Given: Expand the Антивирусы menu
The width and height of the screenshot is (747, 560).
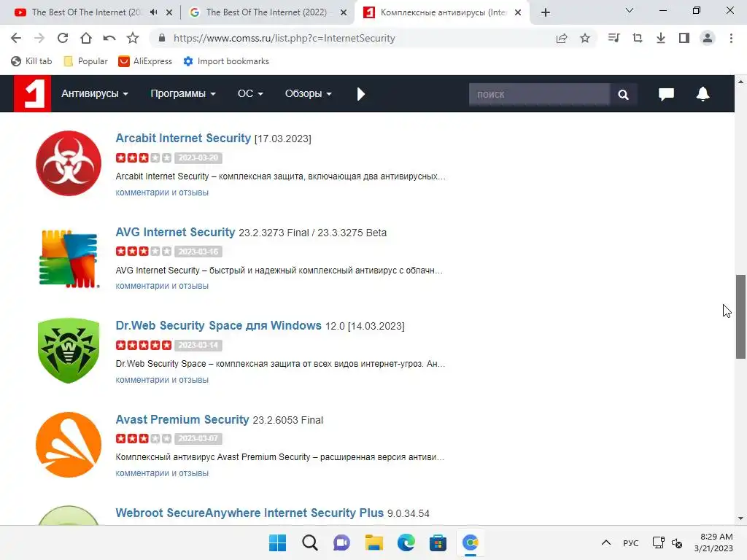Looking at the screenshot, I should click(95, 94).
